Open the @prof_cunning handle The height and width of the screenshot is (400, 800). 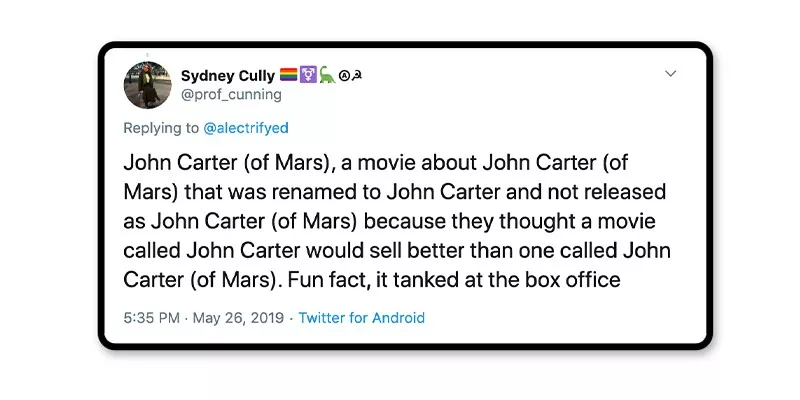point(231,94)
